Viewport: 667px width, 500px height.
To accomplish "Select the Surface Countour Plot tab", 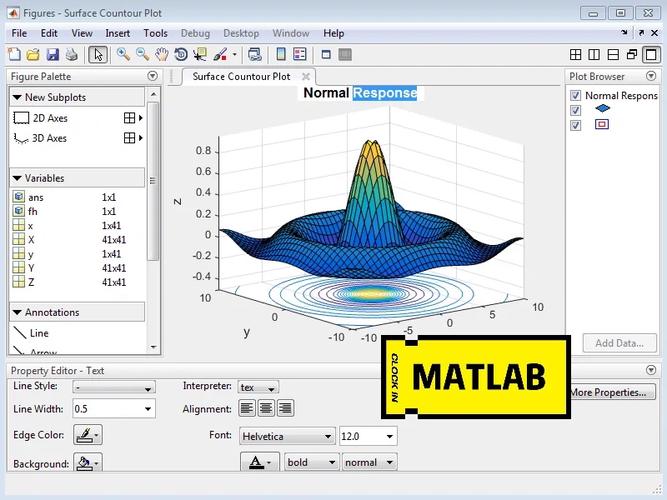I will click(x=240, y=76).
